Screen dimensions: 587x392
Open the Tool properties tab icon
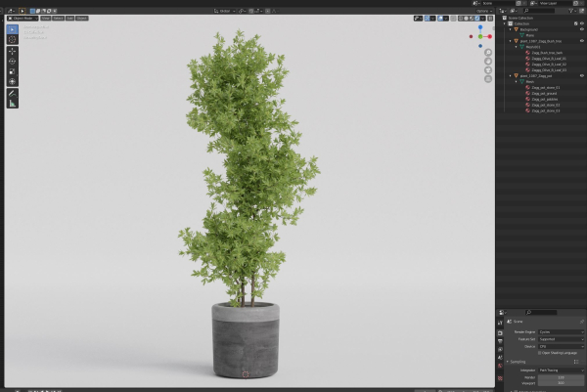[501, 323]
